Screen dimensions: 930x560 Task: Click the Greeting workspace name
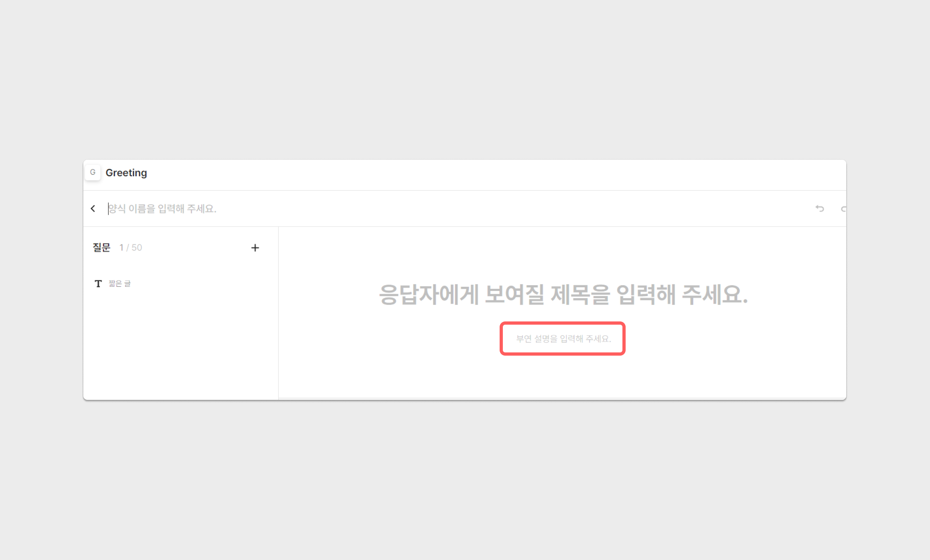(x=126, y=173)
